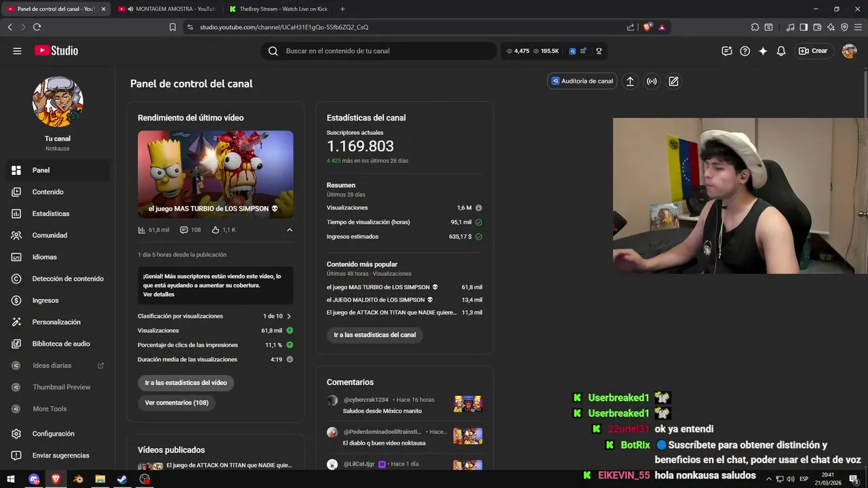Click the create post pencil icon
Screen dimensions: 868x488
(673, 81)
